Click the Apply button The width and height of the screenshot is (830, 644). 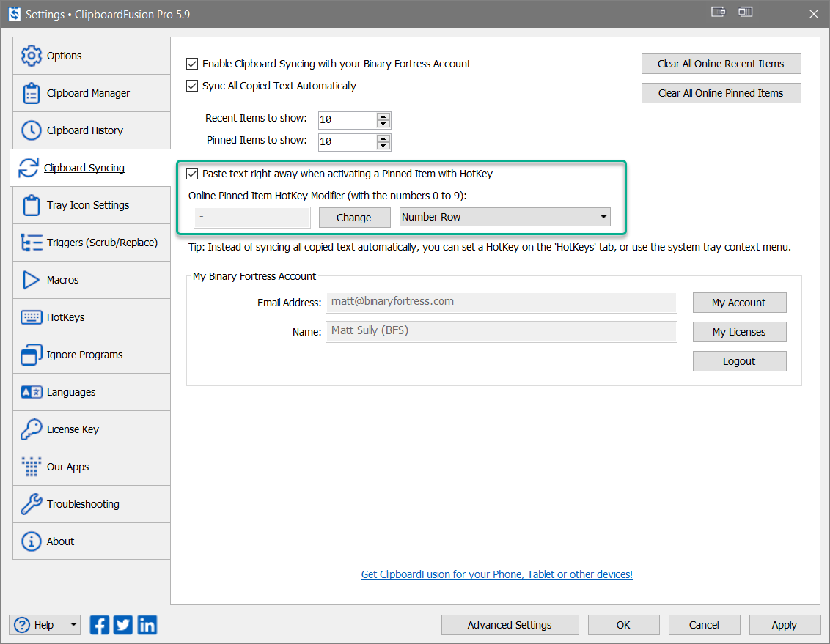pos(784,625)
